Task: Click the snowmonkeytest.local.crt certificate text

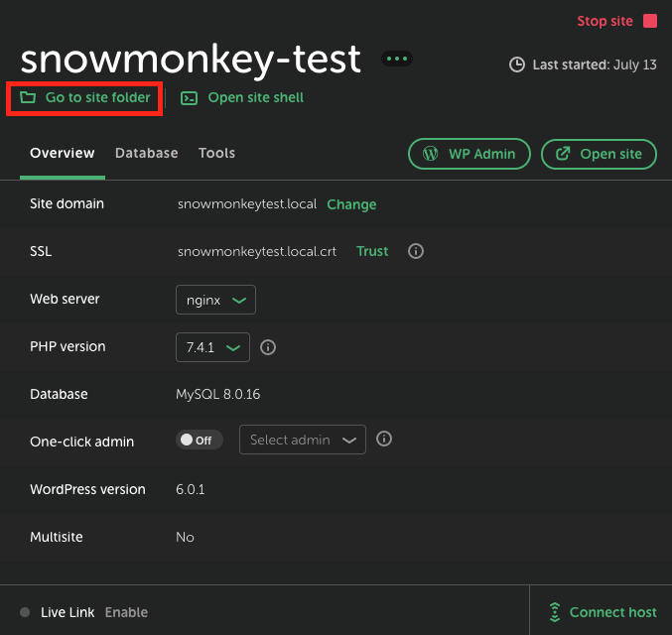Action: [x=257, y=251]
